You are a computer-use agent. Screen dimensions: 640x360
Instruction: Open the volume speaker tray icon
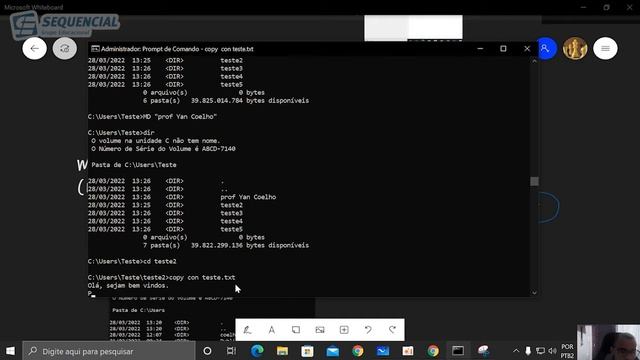click(x=553, y=351)
